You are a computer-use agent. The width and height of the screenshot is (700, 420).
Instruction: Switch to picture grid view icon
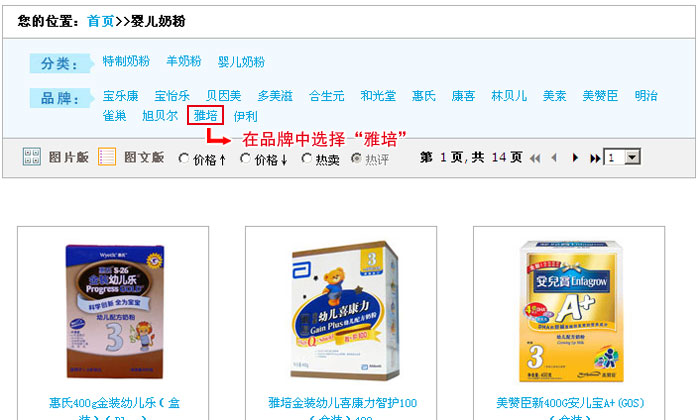pyautogui.click(x=32, y=157)
